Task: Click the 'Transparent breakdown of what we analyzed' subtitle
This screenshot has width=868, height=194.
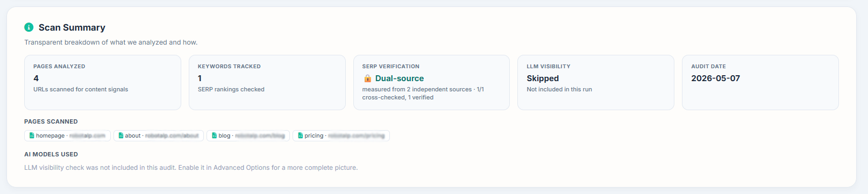Action: [x=111, y=42]
